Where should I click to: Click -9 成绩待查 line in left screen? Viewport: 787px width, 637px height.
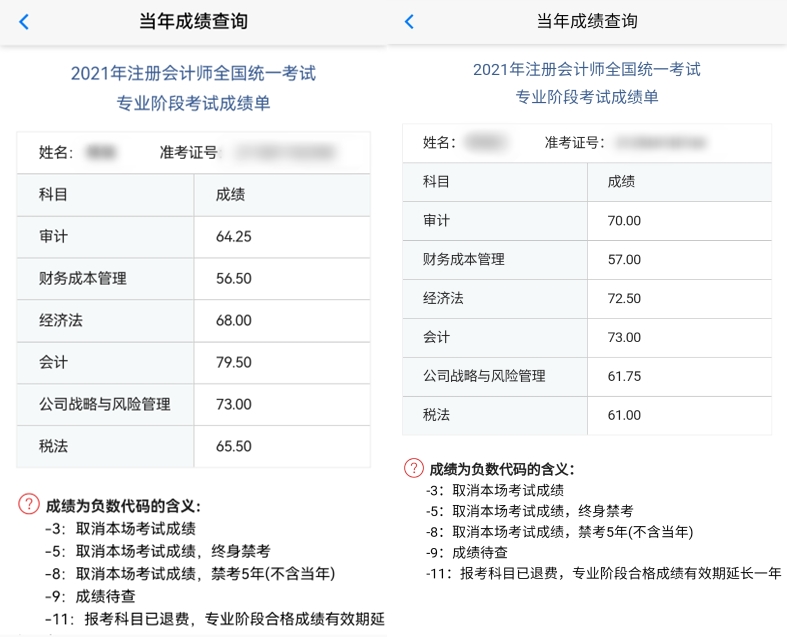[90, 596]
